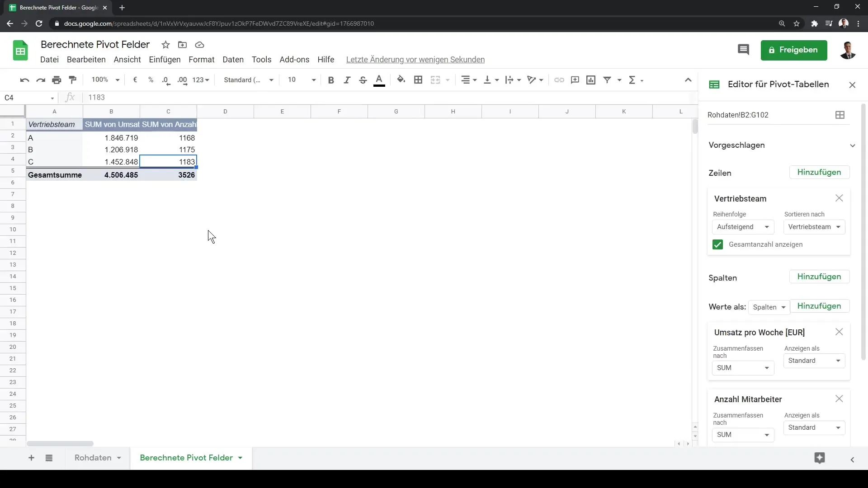
Task: Expand the Vorgeschlagen section
Action: click(853, 145)
